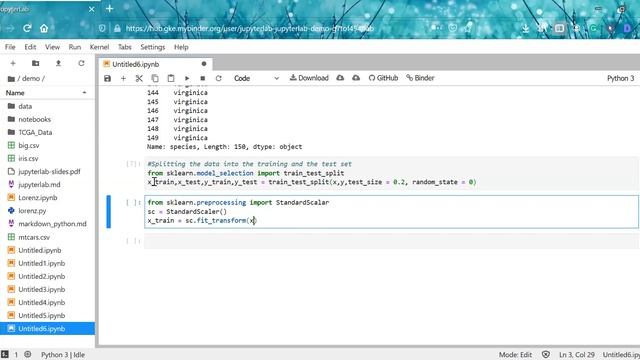Viewport: 640px width, 360px height.
Task: Open the File menu
Action: (10, 47)
